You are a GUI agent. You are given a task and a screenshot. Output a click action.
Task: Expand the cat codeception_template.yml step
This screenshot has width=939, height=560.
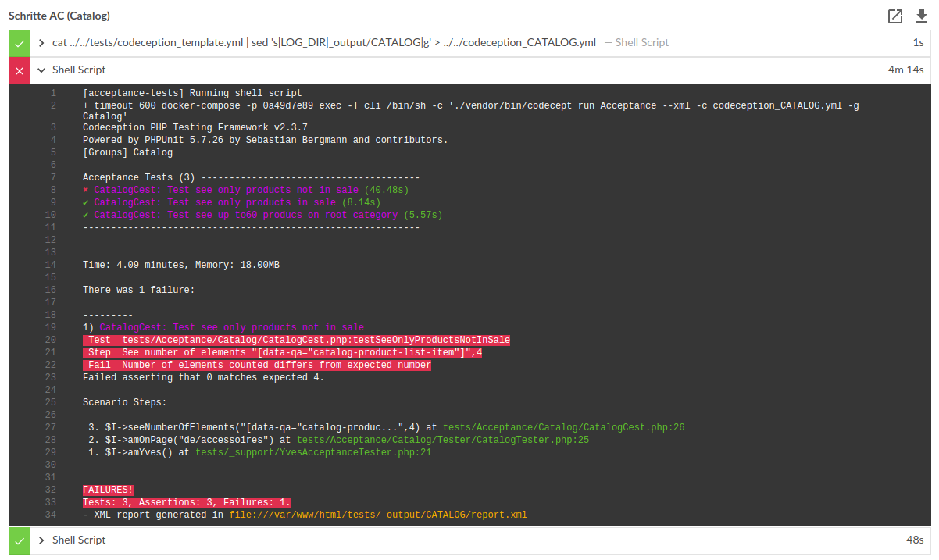click(x=41, y=43)
